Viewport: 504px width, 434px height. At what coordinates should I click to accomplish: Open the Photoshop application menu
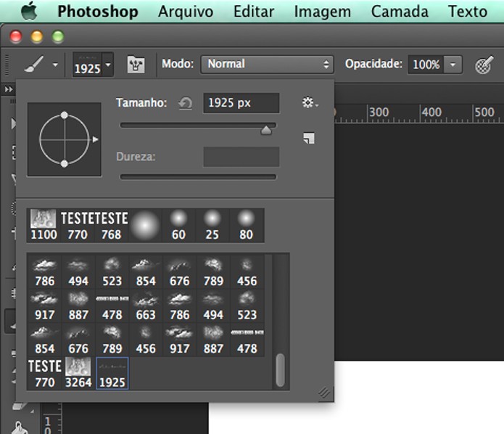(x=98, y=12)
